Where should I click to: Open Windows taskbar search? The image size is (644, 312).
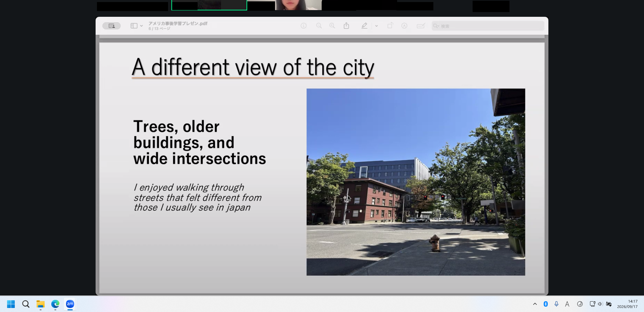coord(26,304)
